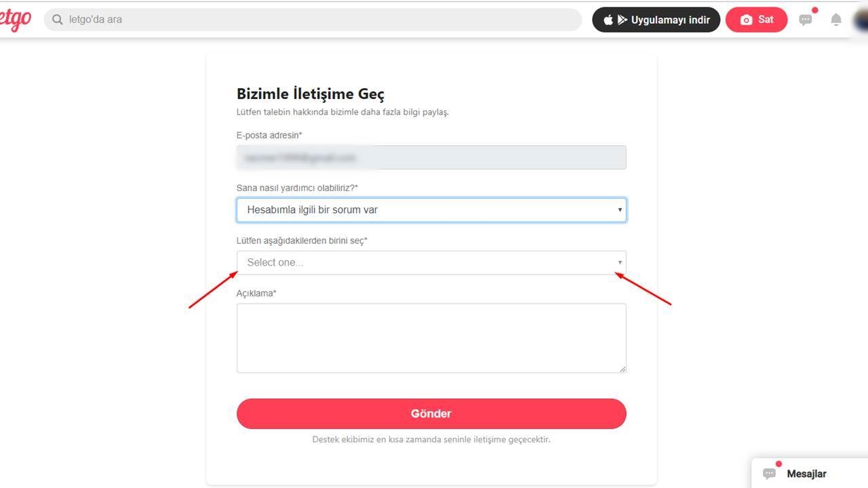
Task: Click the Sat button
Action: click(x=756, y=20)
